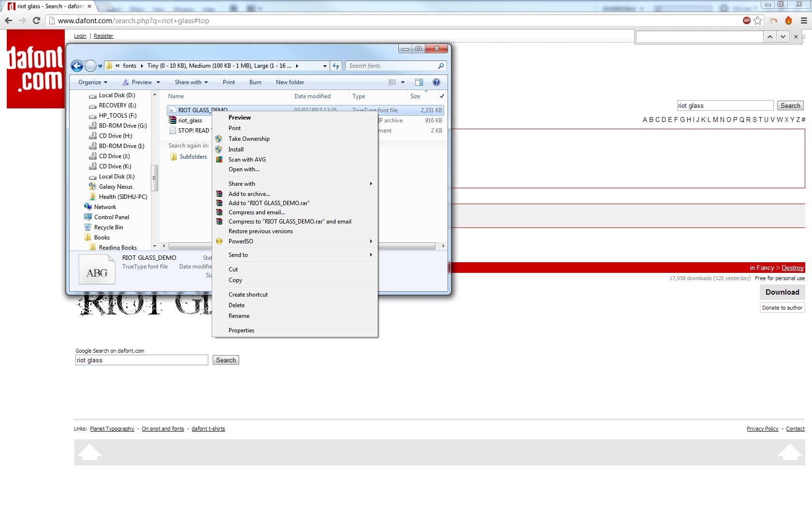The width and height of the screenshot is (812, 508).
Task: Click the Add to archive WinRAR icon
Action: [219, 194]
